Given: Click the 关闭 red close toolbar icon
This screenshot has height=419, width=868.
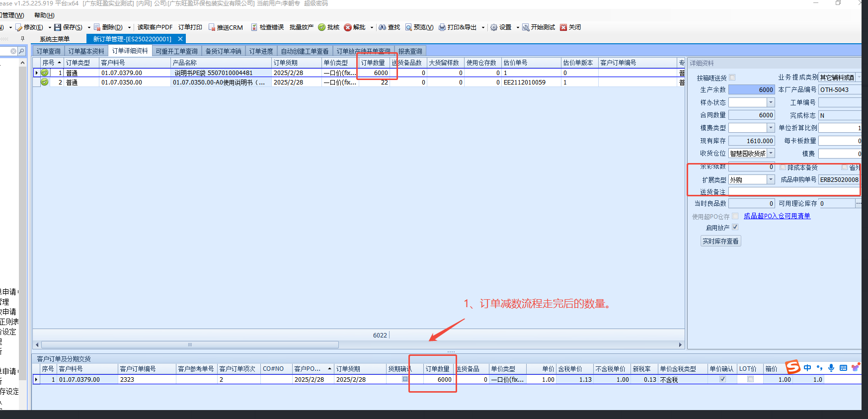Looking at the screenshot, I should [x=563, y=27].
